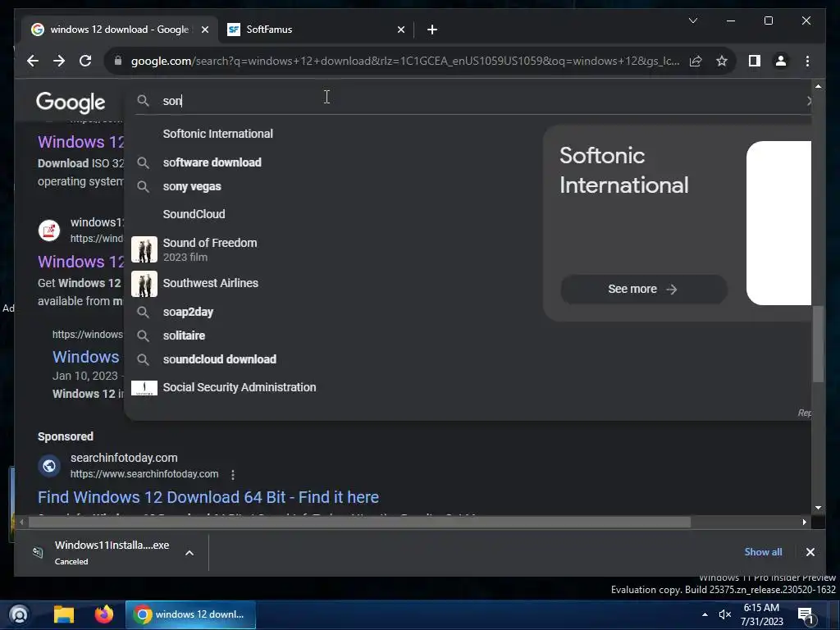Click the Sound of Freedom thumbnail

coord(144,249)
